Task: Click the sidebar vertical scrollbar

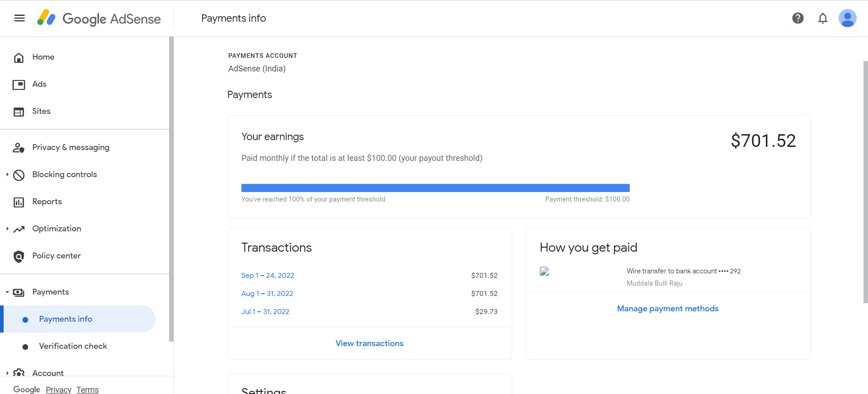Action: tap(171, 190)
